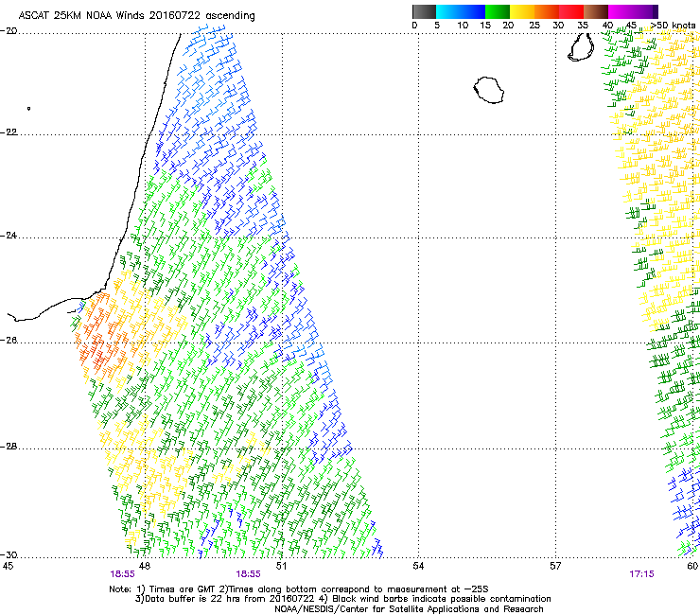
Task: Click the '-22' latitude axis label
Action: (9, 132)
